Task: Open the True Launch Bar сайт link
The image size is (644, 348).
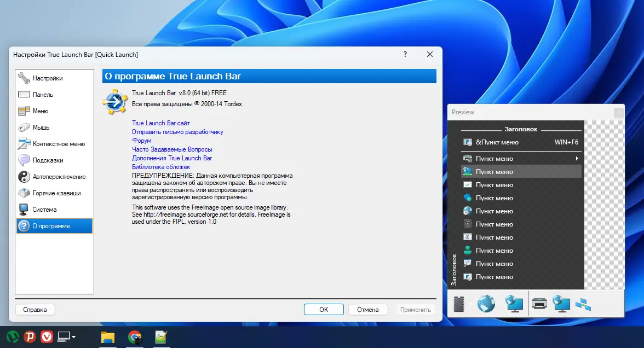Action: 160,123
